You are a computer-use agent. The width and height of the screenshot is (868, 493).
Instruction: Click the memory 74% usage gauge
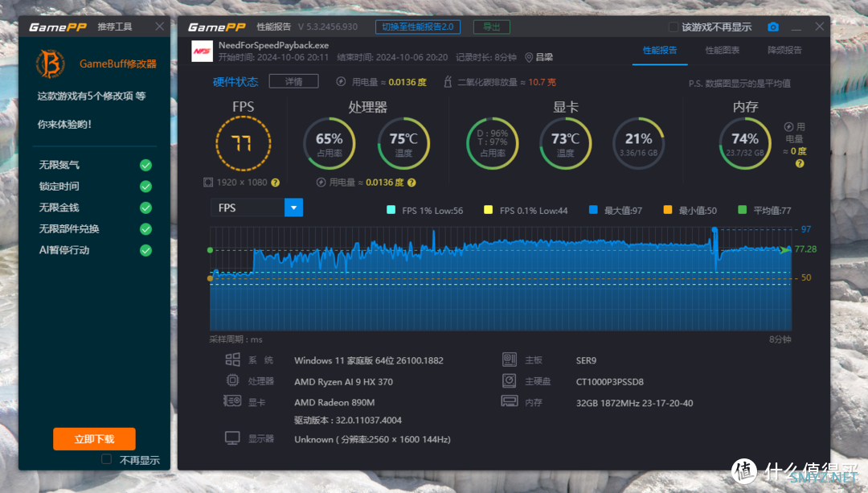(x=744, y=143)
